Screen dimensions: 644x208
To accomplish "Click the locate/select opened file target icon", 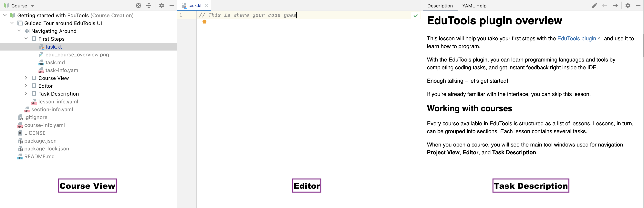I will click(139, 5).
